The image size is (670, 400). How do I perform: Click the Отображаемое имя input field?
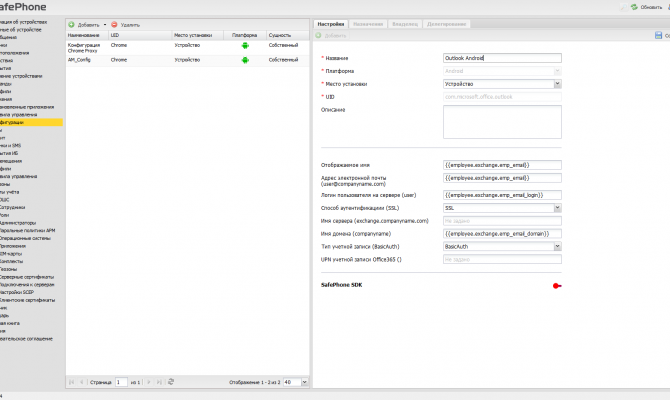click(x=502, y=165)
